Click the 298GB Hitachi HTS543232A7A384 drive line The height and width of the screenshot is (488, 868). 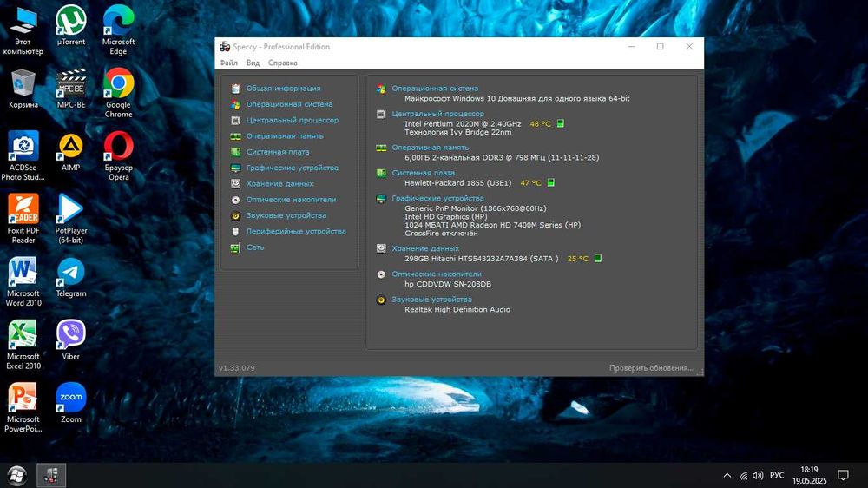tap(482, 259)
